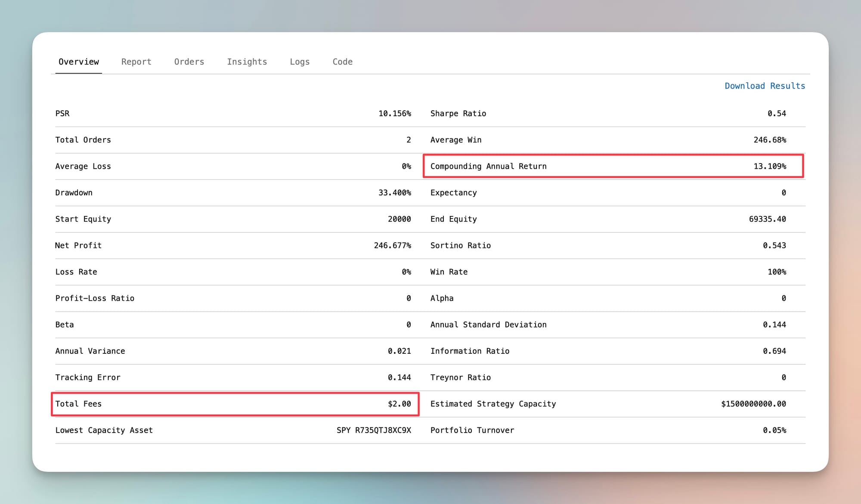Click the Sharpe Ratio value 0.54
The width and height of the screenshot is (861, 504).
click(x=777, y=114)
